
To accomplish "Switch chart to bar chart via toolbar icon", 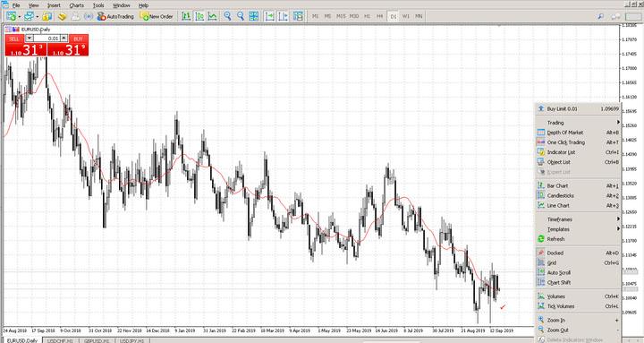I will click(x=186, y=16).
